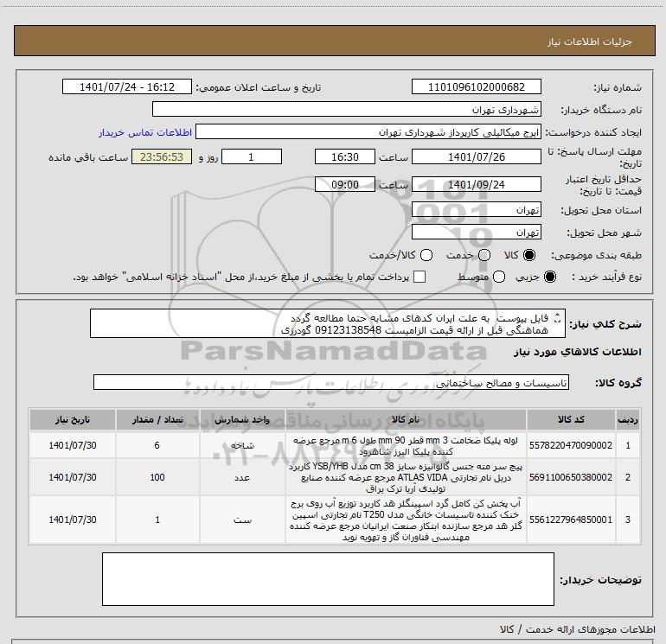
Task: Click the ATLAS VIDA screw item name
Action: tap(406, 477)
